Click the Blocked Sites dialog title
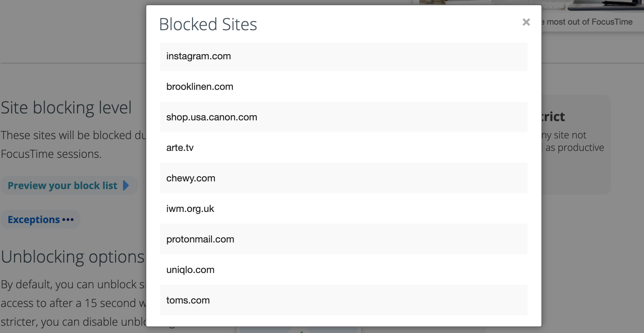Image resolution: width=644 pixels, height=333 pixels. click(208, 24)
